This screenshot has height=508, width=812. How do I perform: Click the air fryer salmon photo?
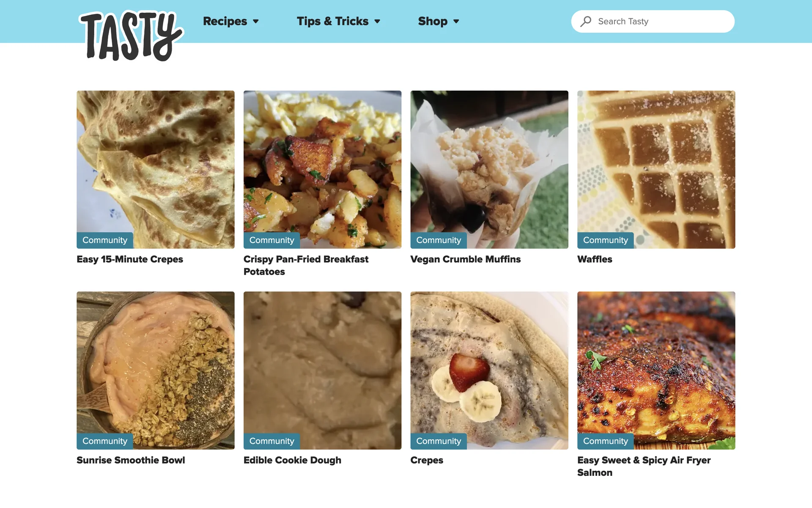coord(656,370)
